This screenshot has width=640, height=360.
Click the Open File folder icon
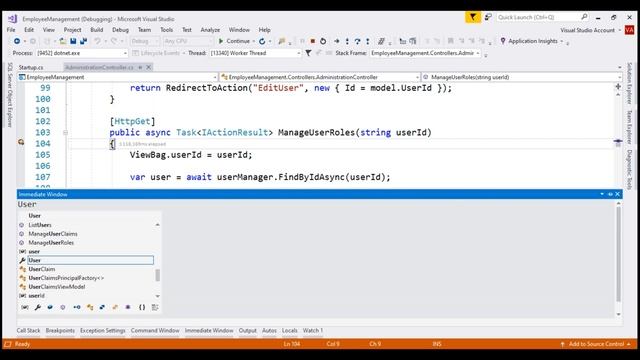pyautogui.click(x=62, y=41)
